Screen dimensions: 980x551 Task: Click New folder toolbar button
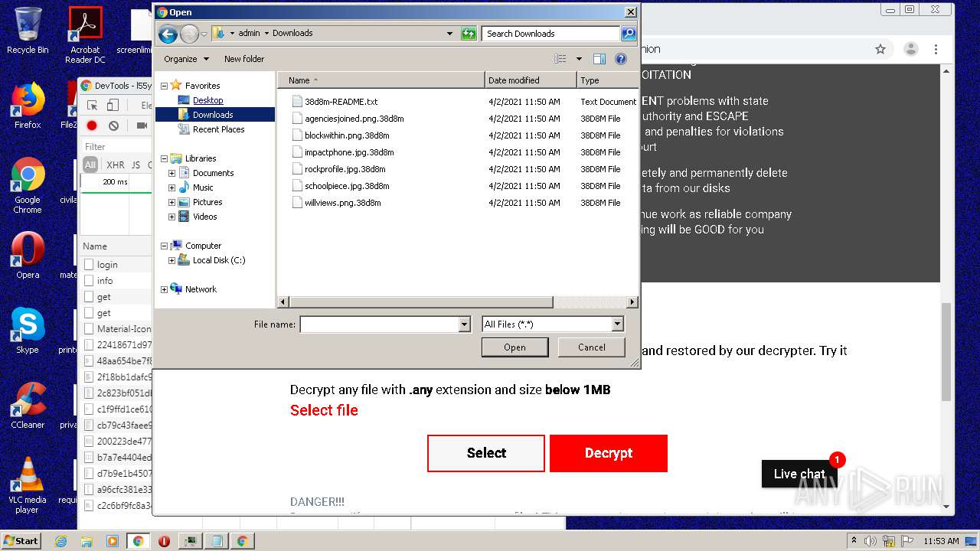(x=244, y=59)
